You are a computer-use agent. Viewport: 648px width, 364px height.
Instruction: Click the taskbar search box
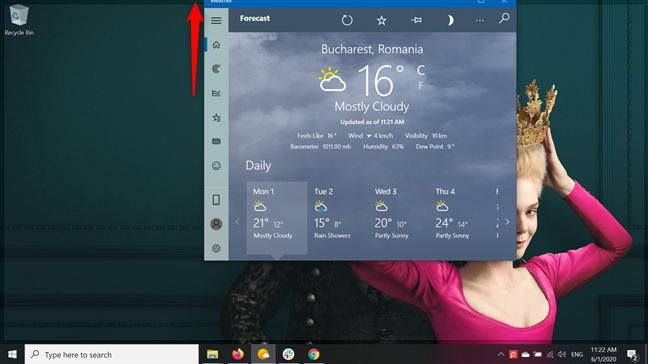coord(112,354)
